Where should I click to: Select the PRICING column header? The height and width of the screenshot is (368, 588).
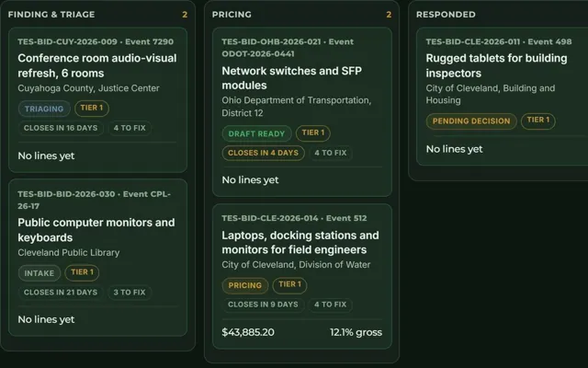tap(232, 15)
